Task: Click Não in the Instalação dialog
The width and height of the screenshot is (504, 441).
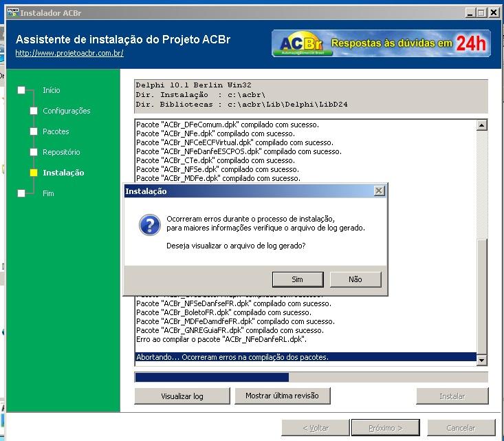Action: tap(355, 279)
